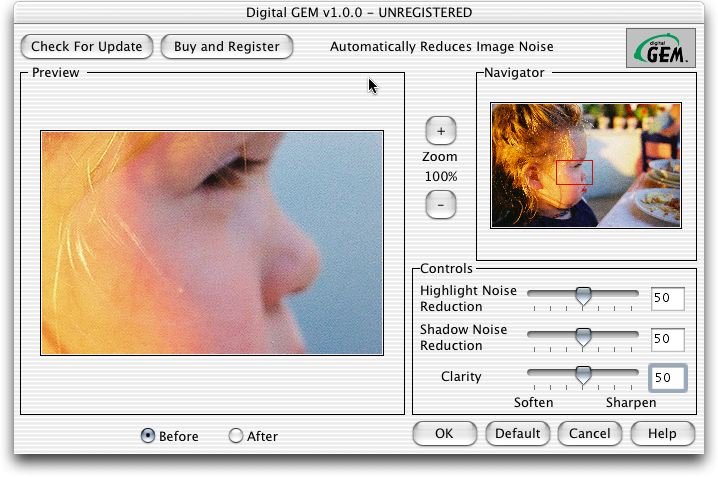Click the dialog title bar text
The image size is (718, 477).
tap(359, 12)
